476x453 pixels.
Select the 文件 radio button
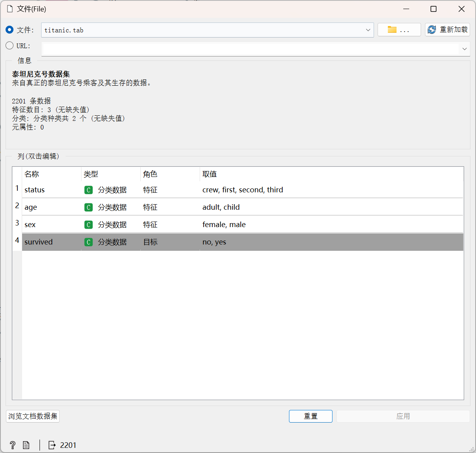coord(9,30)
